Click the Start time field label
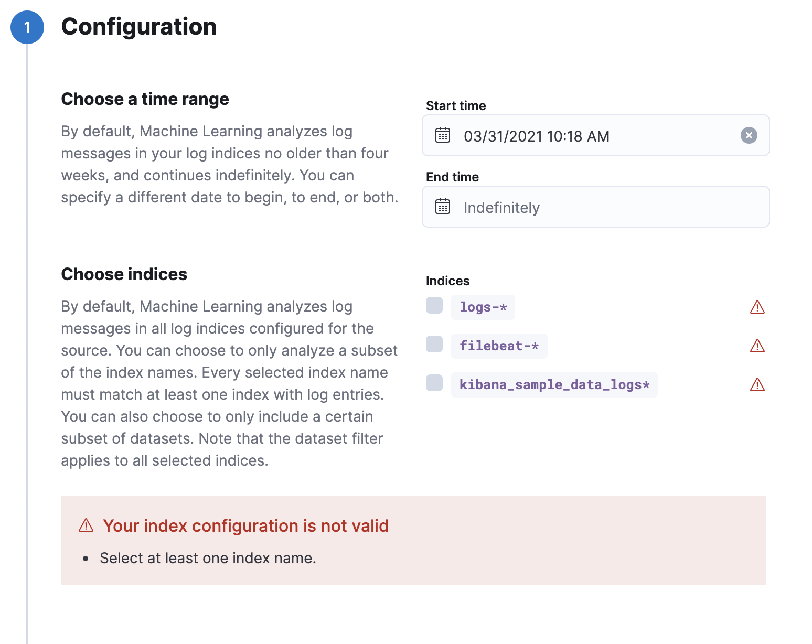The image size is (812, 644). click(x=456, y=106)
